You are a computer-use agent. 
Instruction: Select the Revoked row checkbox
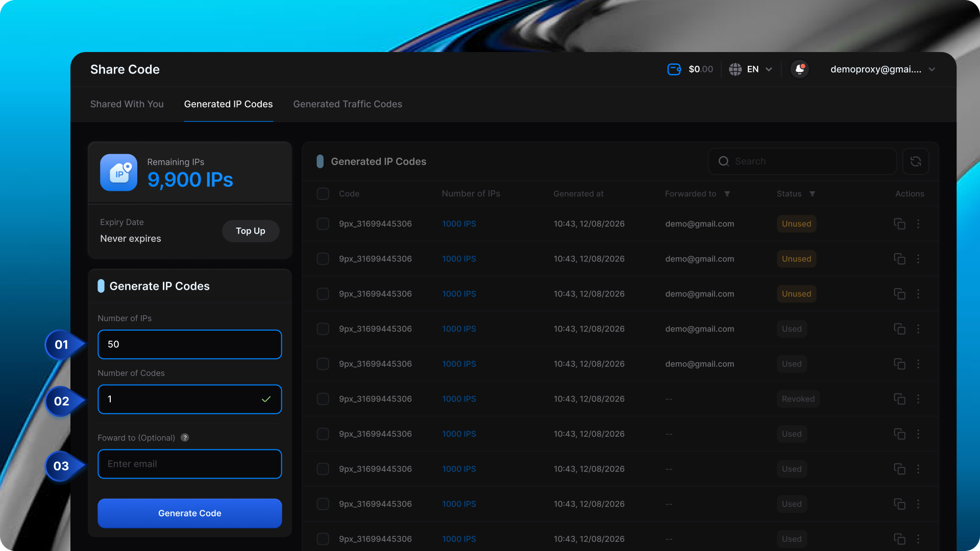(323, 399)
